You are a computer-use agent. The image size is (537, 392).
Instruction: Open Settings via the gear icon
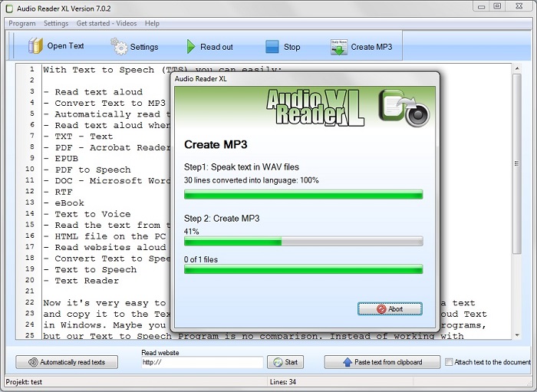(119, 47)
